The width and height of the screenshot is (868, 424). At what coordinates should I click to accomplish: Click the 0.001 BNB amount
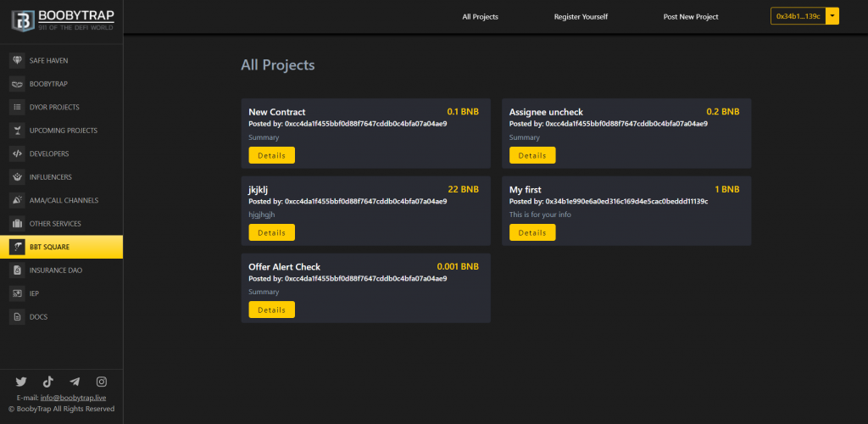(458, 267)
